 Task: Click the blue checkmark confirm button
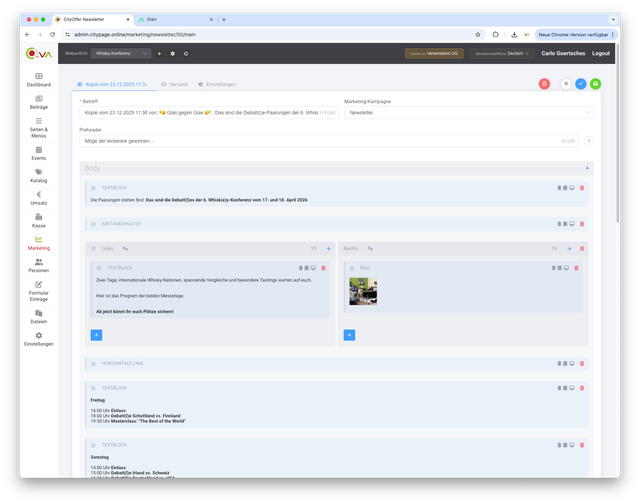(580, 84)
